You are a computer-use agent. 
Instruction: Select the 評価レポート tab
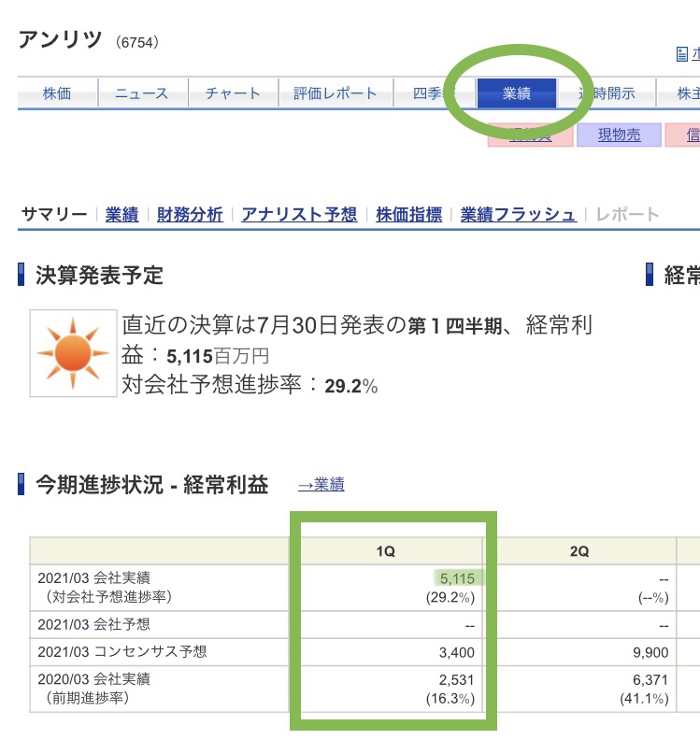pyautogui.click(x=335, y=93)
